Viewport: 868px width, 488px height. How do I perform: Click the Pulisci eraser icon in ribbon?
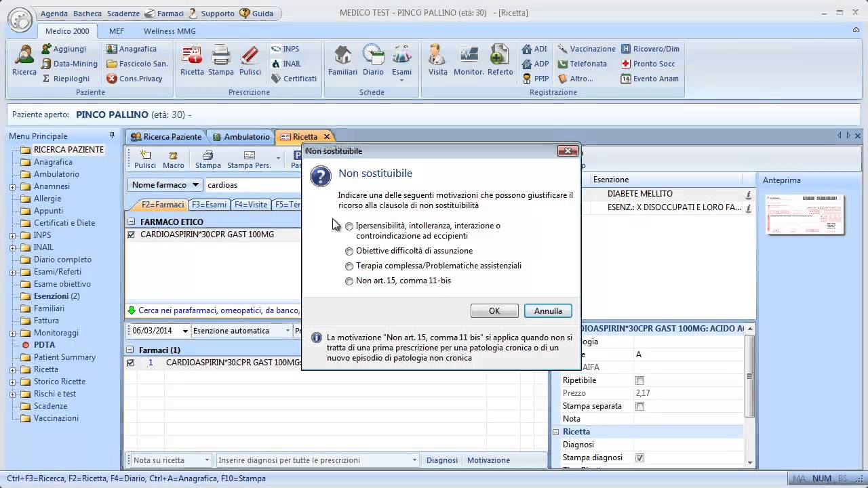250,61
